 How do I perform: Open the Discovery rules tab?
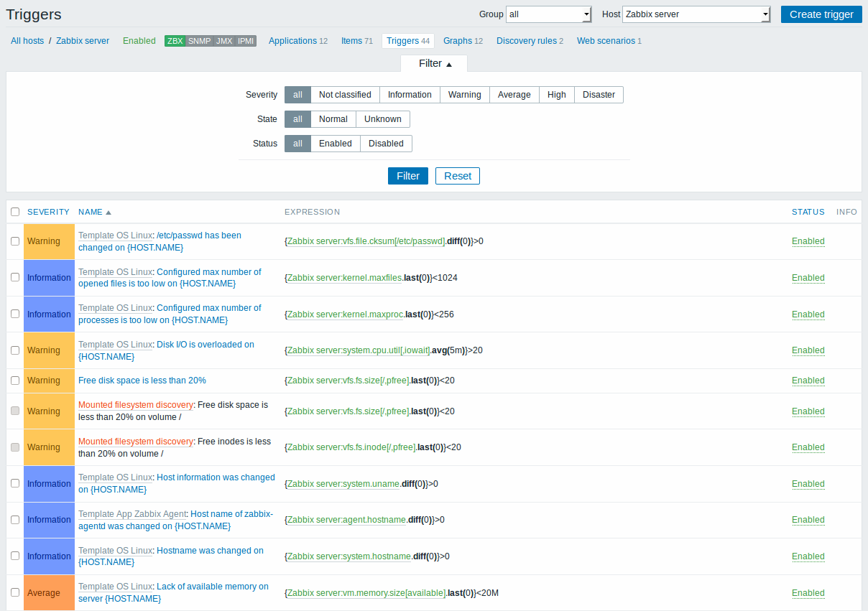pos(530,41)
